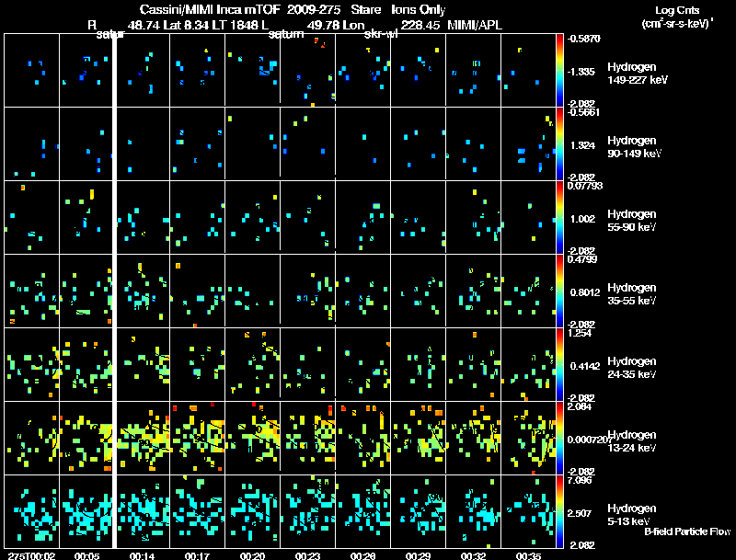
Task: Click the 'Ions Only' title text
Action: (x=419, y=9)
